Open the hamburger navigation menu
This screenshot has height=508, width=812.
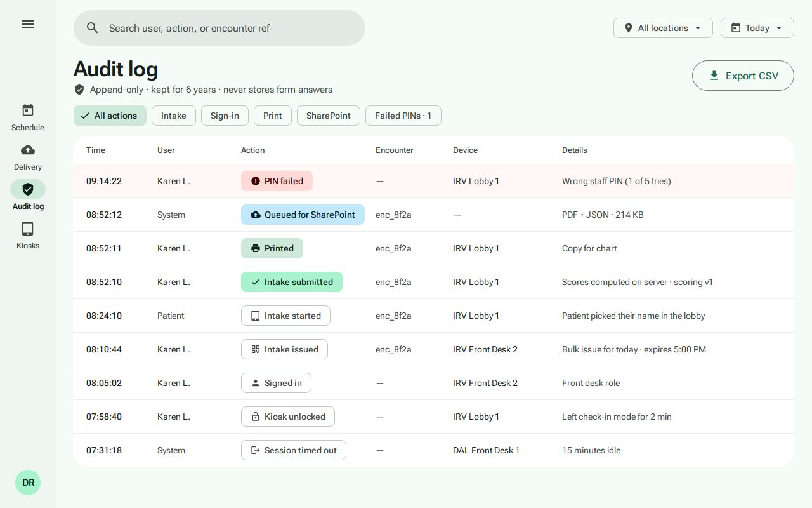click(x=28, y=24)
